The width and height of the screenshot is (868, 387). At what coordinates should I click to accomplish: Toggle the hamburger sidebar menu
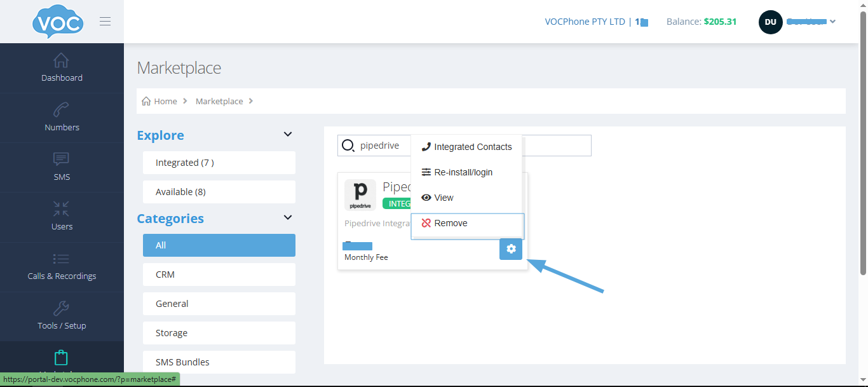pos(105,22)
